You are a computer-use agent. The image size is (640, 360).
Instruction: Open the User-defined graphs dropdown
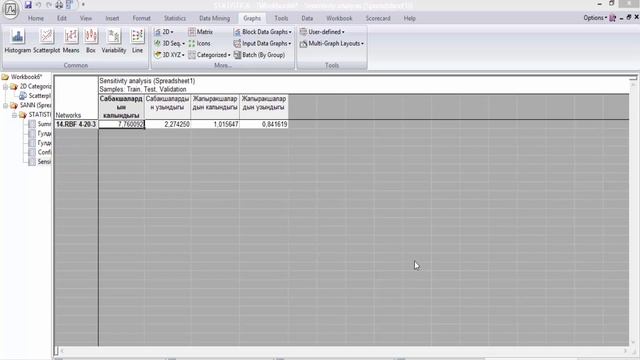322,32
